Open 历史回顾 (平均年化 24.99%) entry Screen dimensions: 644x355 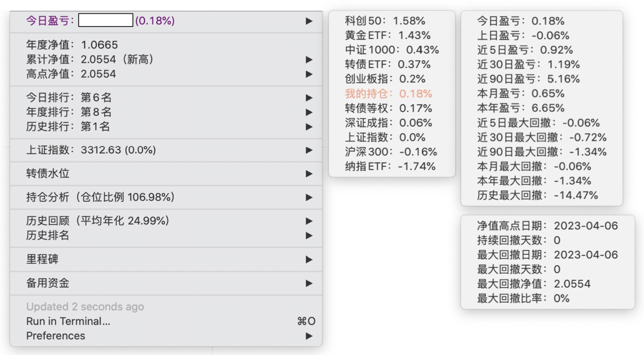[97, 221]
